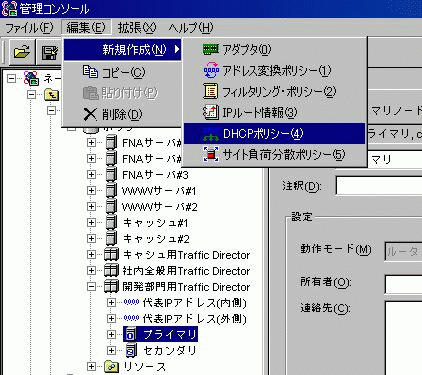The image size is (422, 375).
Task: Click the アダプタ adapter card icon
Action: 211,49
